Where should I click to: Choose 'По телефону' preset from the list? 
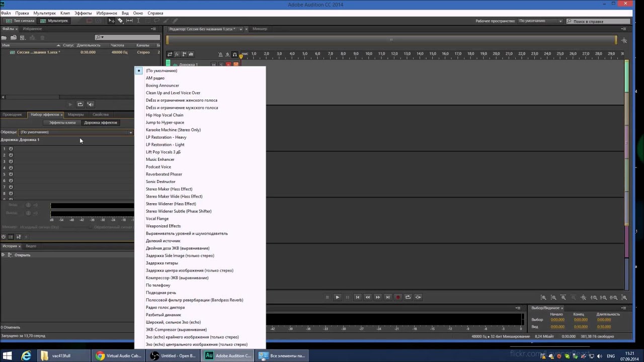[x=158, y=285]
